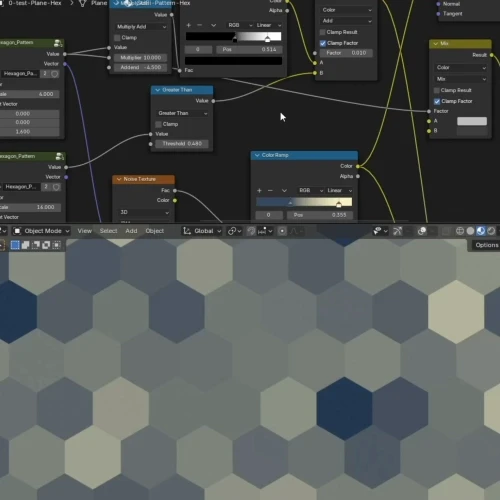Viewport: 500px width, 500px height.
Task: Enable Clamp on Greater Than node
Action: pos(159,124)
